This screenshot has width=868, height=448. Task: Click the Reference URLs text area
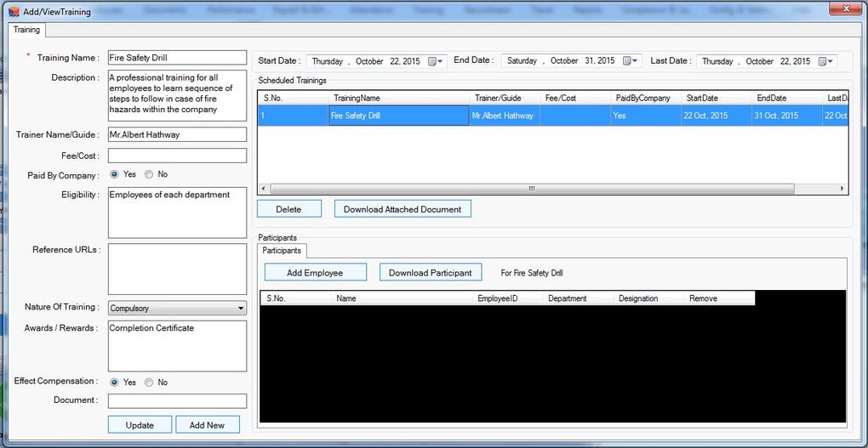[177, 269]
